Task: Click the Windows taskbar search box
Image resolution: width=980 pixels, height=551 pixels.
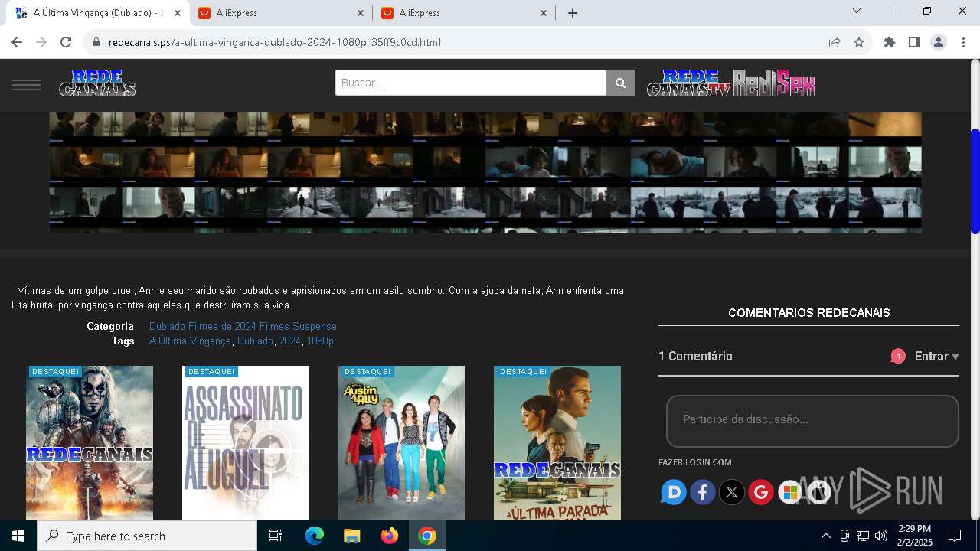Action: click(147, 536)
